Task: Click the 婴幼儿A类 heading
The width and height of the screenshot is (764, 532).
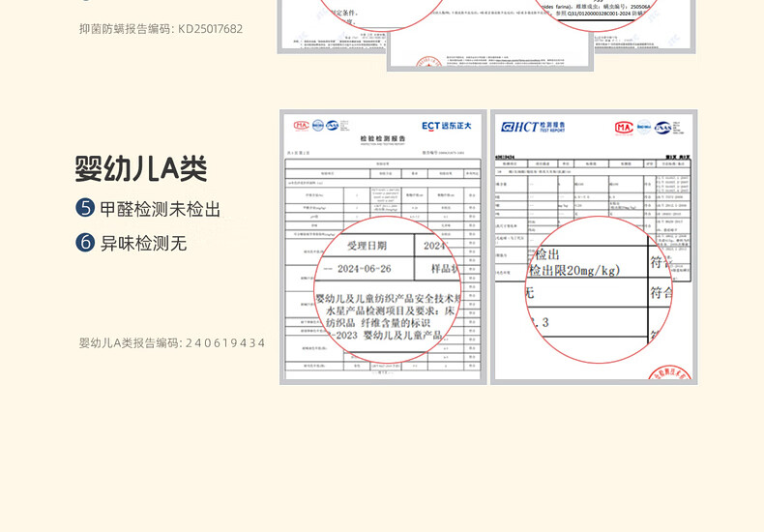Action: click(141, 169)
